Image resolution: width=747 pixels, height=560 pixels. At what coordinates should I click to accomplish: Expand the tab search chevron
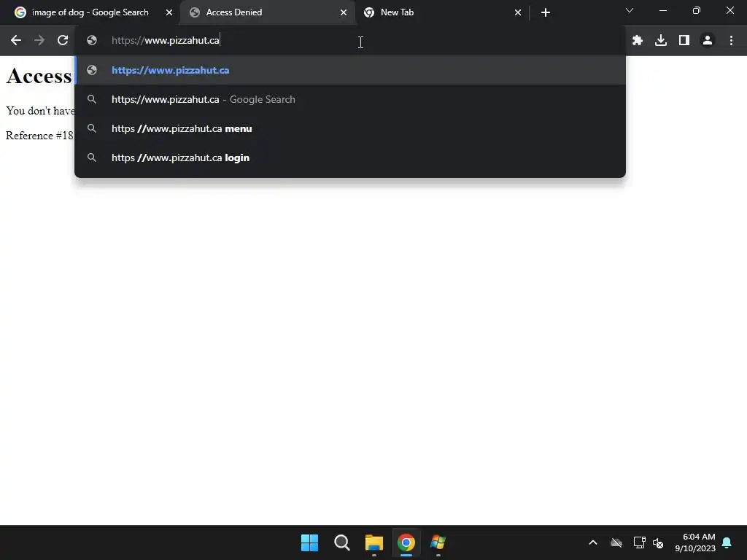630,10
